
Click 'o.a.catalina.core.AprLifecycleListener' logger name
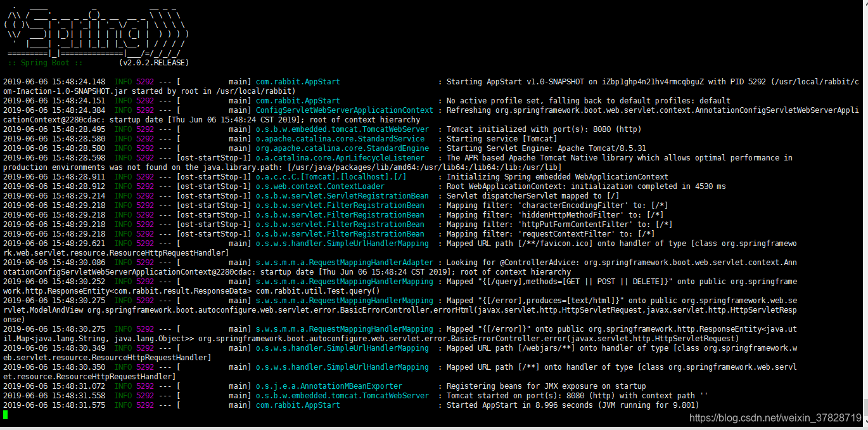coord(340,158)
